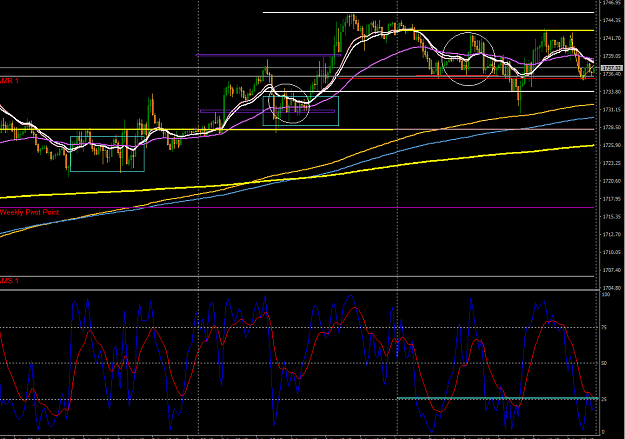Viewport: 625px width, 439px height.
Task: Click the 1720.60 price axis value
Action: pyautogui.click(x=612, y=181)
